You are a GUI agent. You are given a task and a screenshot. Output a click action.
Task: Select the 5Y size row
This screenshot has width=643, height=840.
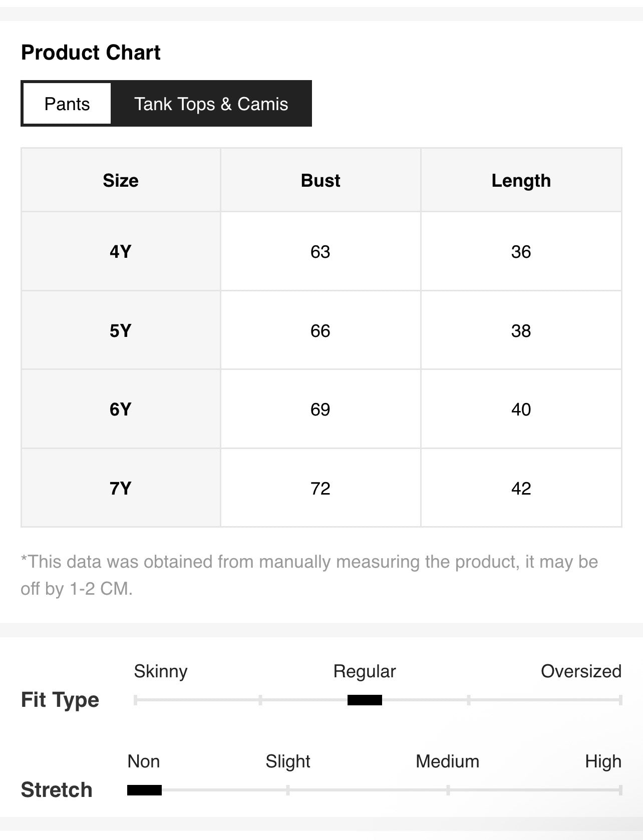click(x=321, y=330)
